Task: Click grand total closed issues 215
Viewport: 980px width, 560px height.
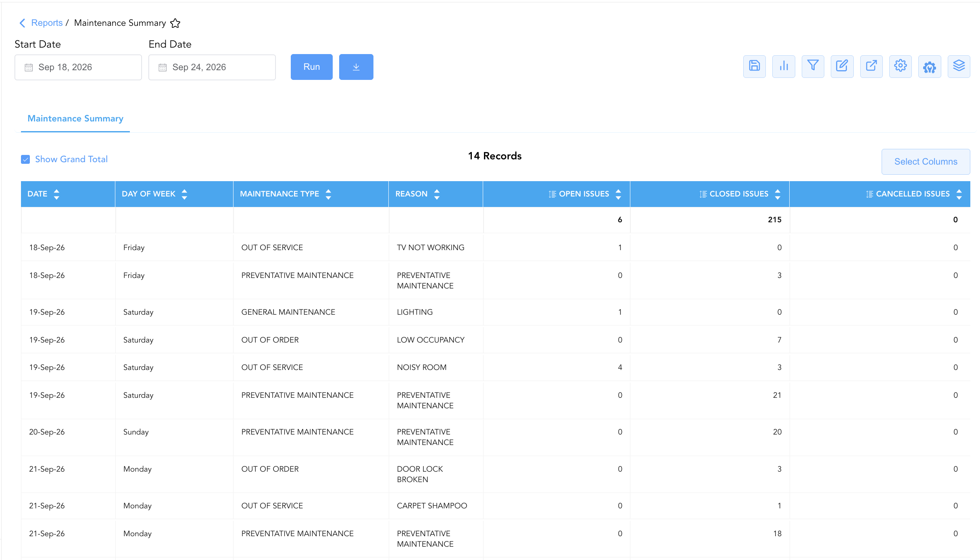Action: tap(774, 220)
